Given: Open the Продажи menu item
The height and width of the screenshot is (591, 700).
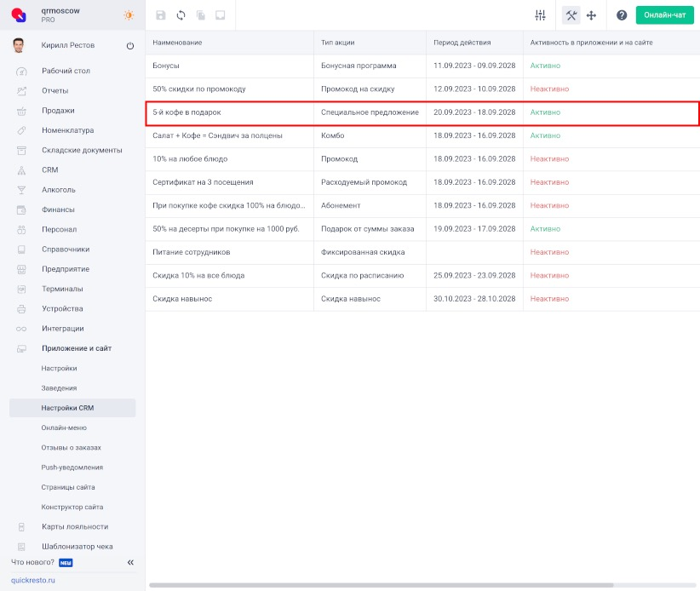Looking at the screenshot, I should [x=58, y=110].
